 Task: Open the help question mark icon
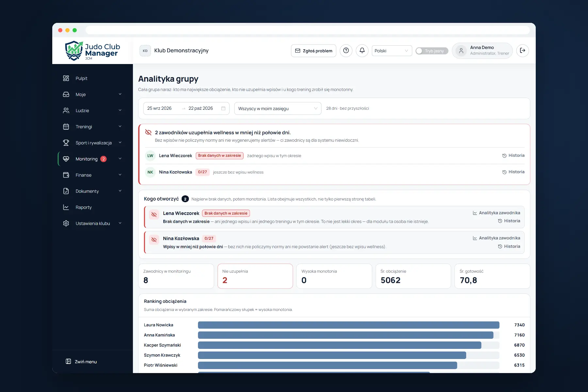(346, 51)
